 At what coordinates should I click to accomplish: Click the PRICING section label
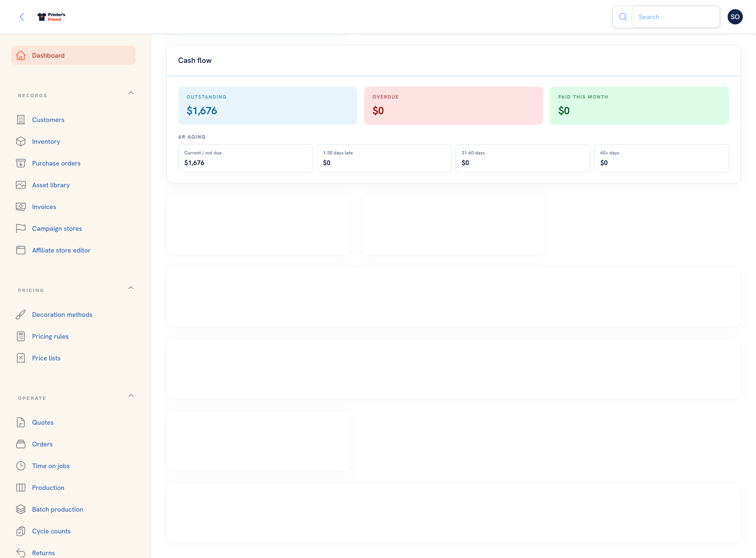31,291
